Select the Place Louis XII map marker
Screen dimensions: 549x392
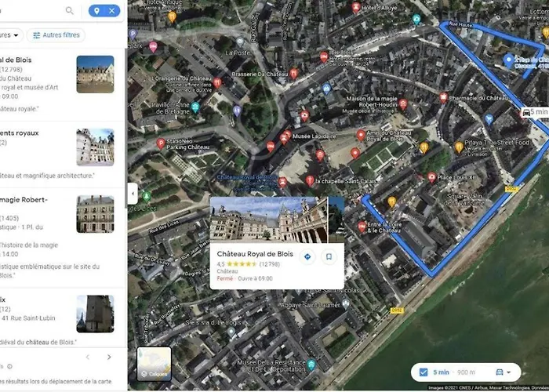tap(431, 177)
